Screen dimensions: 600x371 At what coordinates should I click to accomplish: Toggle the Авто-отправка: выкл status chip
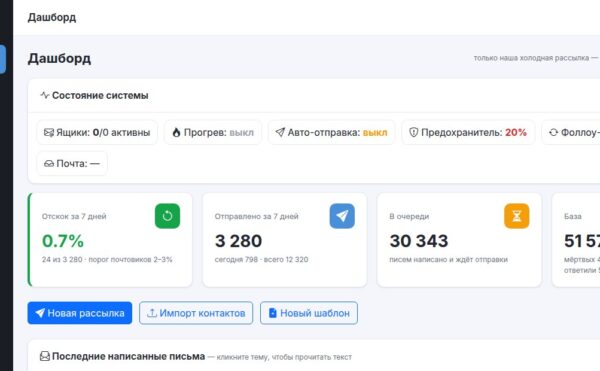pos(331,132)
